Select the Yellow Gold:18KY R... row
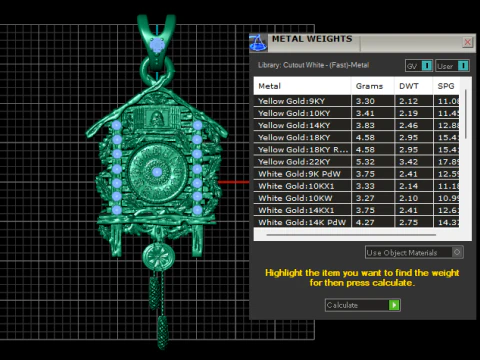Image resolution: width=480 pixels, height=360 pixels. [x=356, y=150]
